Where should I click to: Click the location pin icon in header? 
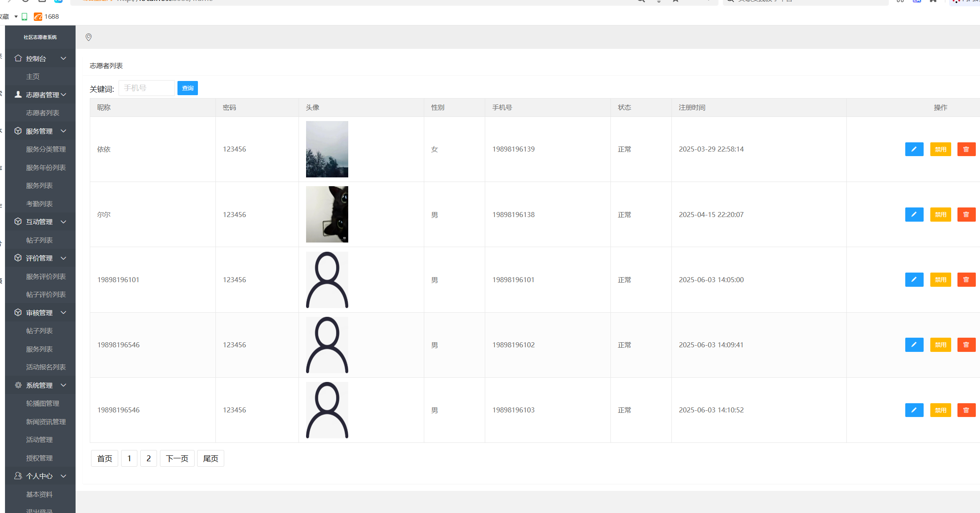[x=89, y=38]
